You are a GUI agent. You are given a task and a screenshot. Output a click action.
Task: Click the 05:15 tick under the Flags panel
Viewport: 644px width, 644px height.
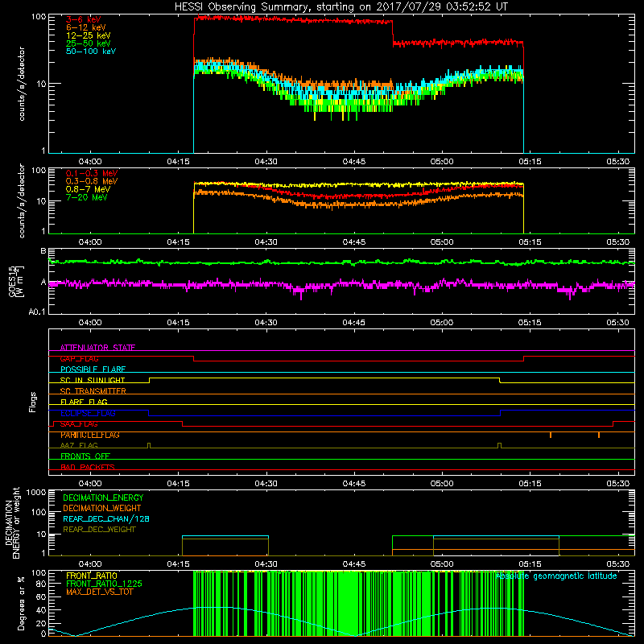[530, 484]
